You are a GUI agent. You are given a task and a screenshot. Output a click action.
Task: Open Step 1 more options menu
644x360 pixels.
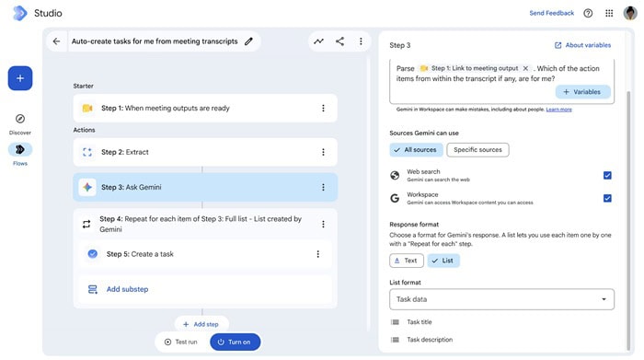(x=323, y=108)
